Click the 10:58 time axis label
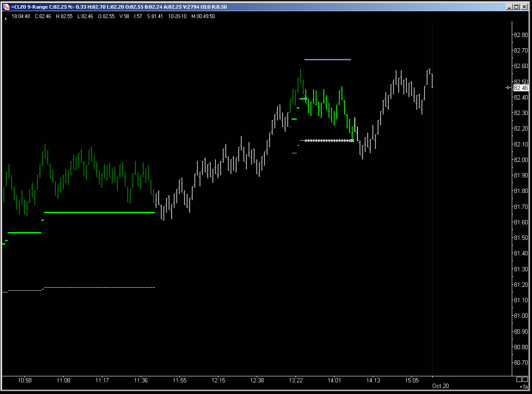The height and width of the screenshot is (394, 532). point(25,381)
